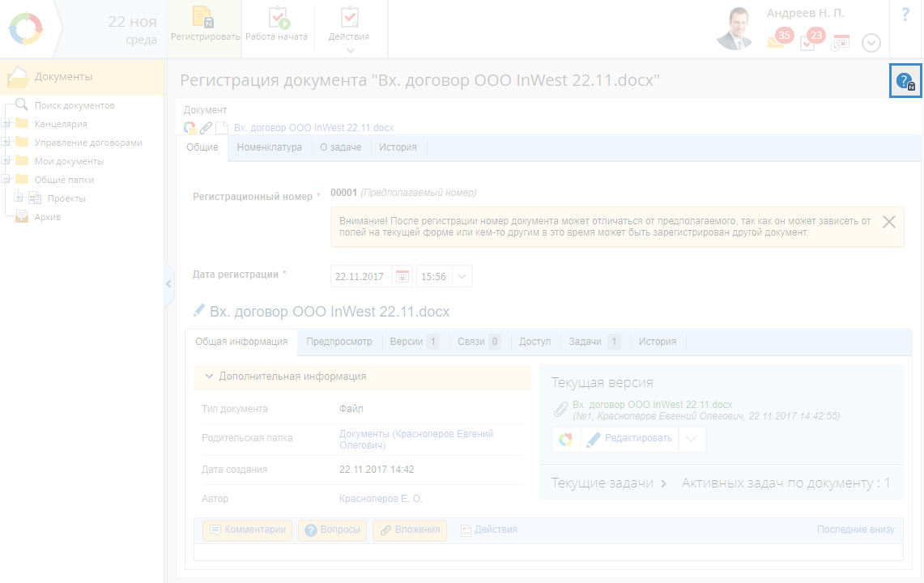Expand the Проекты tree node
The width and height of the screenshot is (924, 583).
[x=19, y=198]
